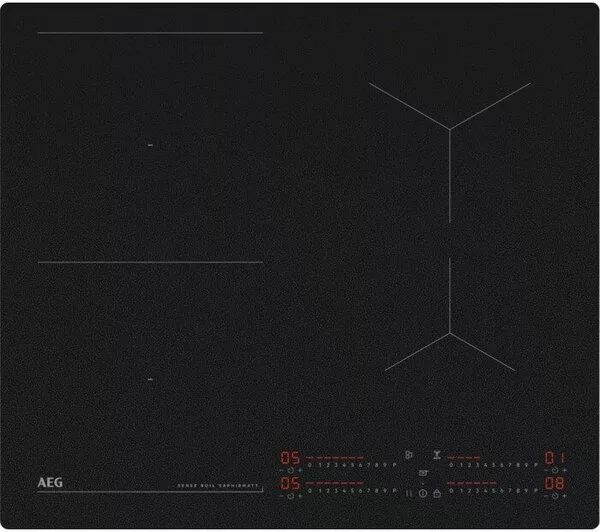Screen dimensions: 600x532
Task: Tap the Hob2Hood extractor icon
Action: point(437,455)
